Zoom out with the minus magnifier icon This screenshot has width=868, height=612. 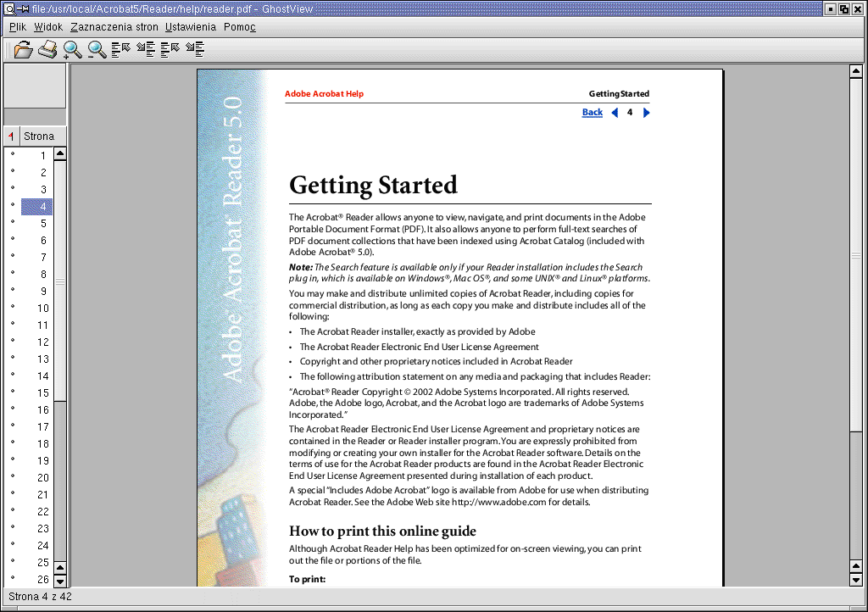click(x=97, y=50)
